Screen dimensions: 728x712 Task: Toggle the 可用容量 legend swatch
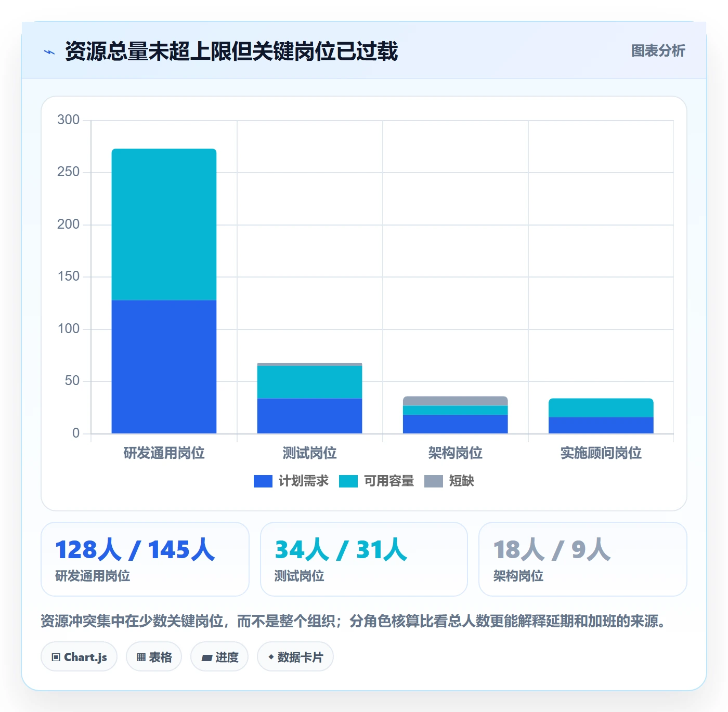(348, 481)
